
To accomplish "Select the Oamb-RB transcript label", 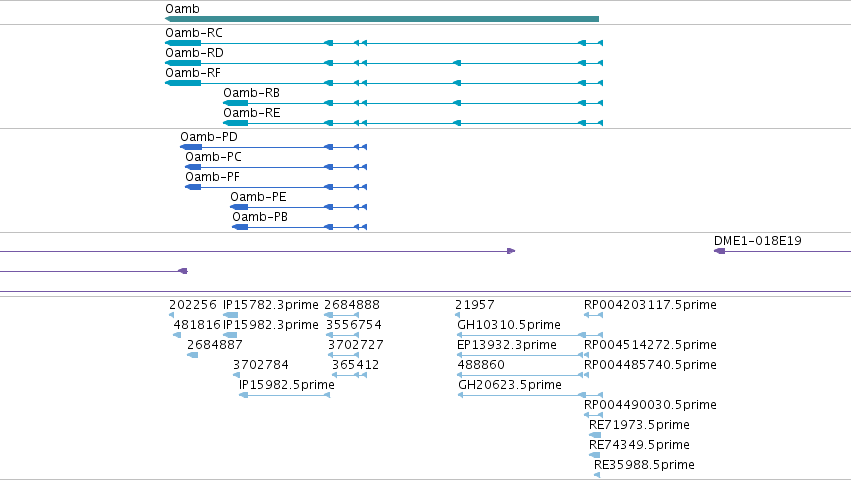I will [x=251, y=93].
